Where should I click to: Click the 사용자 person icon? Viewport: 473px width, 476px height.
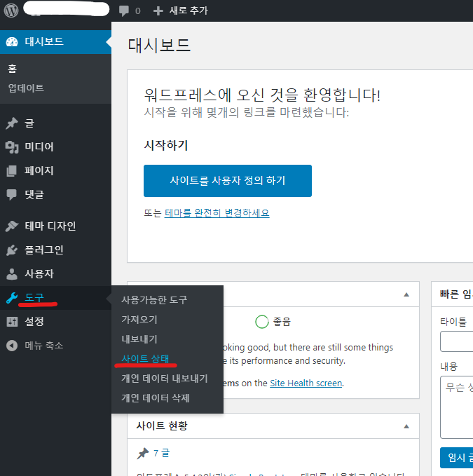pos(12,274)
